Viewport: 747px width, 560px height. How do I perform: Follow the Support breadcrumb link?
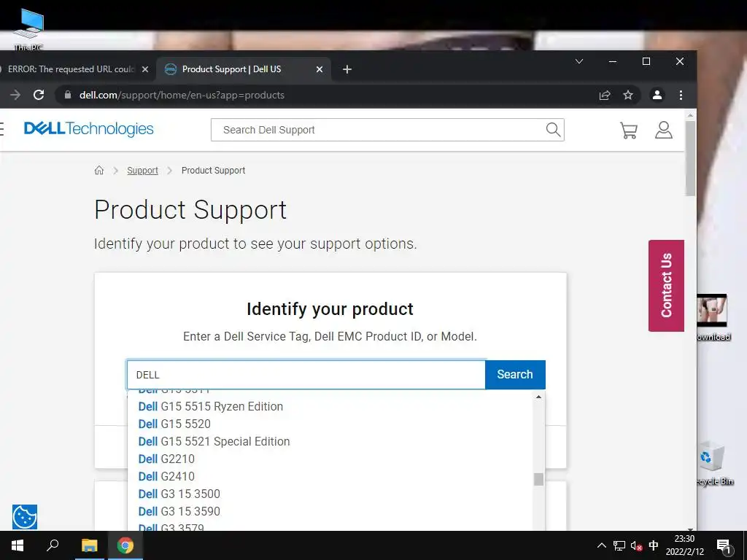pyautogui.click(x=142, y=171)
